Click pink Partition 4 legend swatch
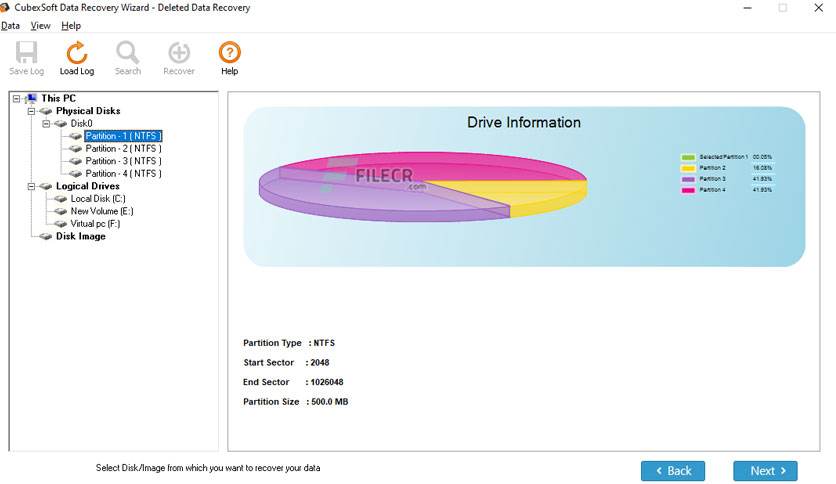The width and height of the screenshot is (836, 484). point(688,190)
